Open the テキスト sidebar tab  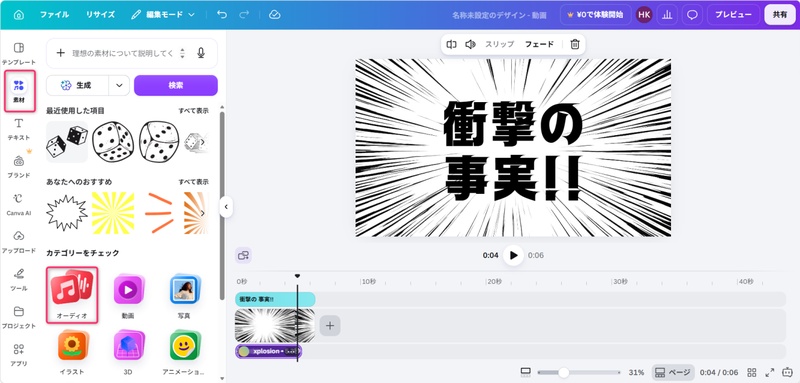pyautogui.click(x=19, y=129)
